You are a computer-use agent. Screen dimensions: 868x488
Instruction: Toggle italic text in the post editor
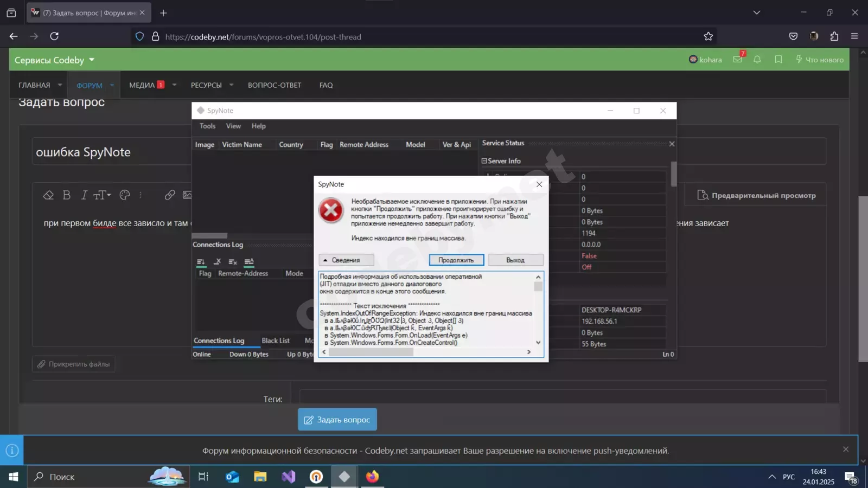(84, 195)
